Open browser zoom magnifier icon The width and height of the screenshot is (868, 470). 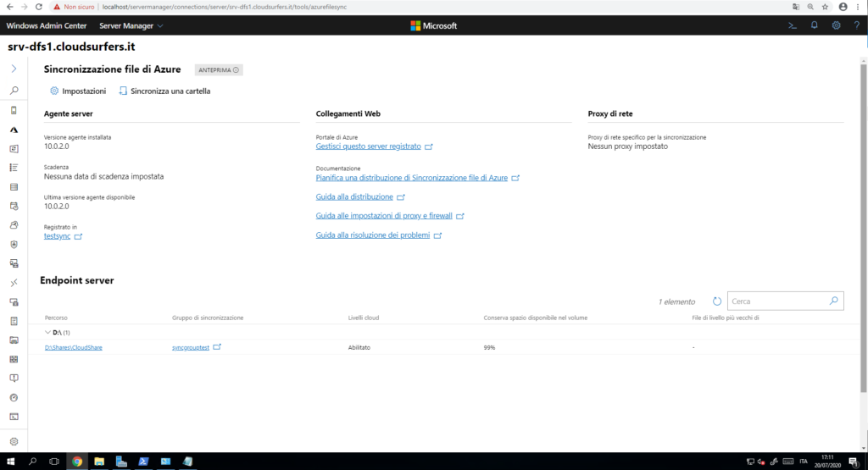coord(810,7)
